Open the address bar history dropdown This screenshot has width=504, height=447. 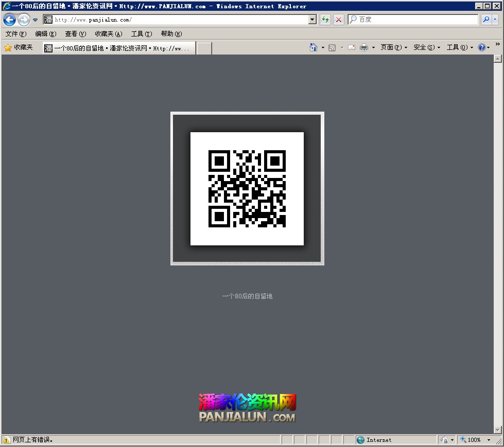[x=312, y=19]
